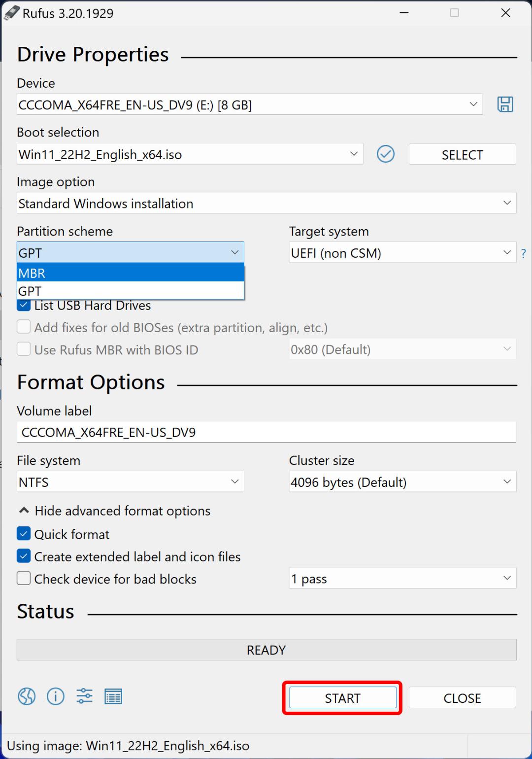Screen dimensions: 532x759
Task: Open the Image option dropdown
Action: click(266, 203)
